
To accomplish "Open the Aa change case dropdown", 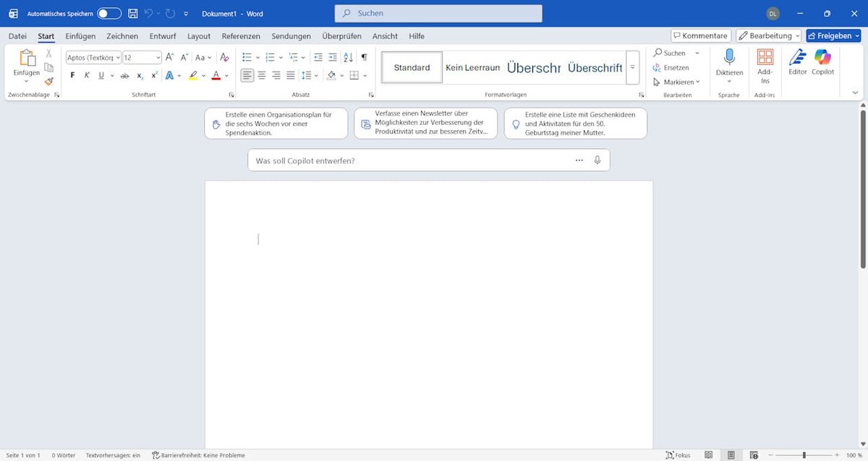I will tap(204, 57).
